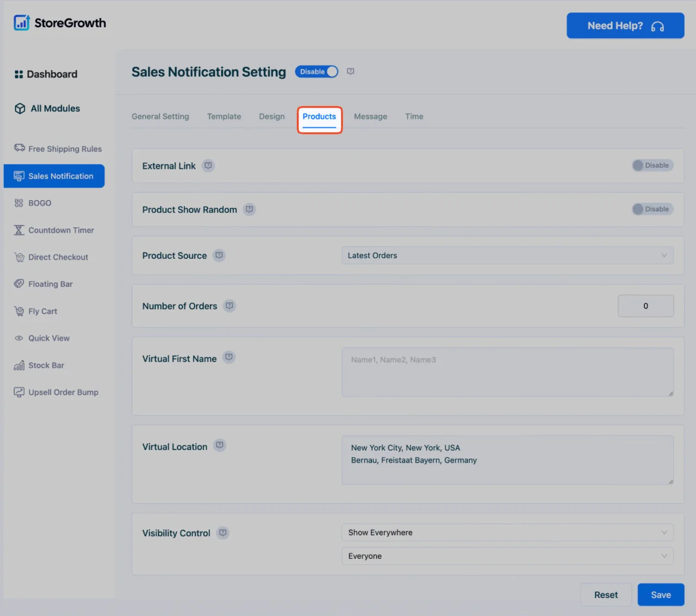Click the Dashboard grid icon
The height and width of the screenshot is (616, 696).
click(18, 74)
